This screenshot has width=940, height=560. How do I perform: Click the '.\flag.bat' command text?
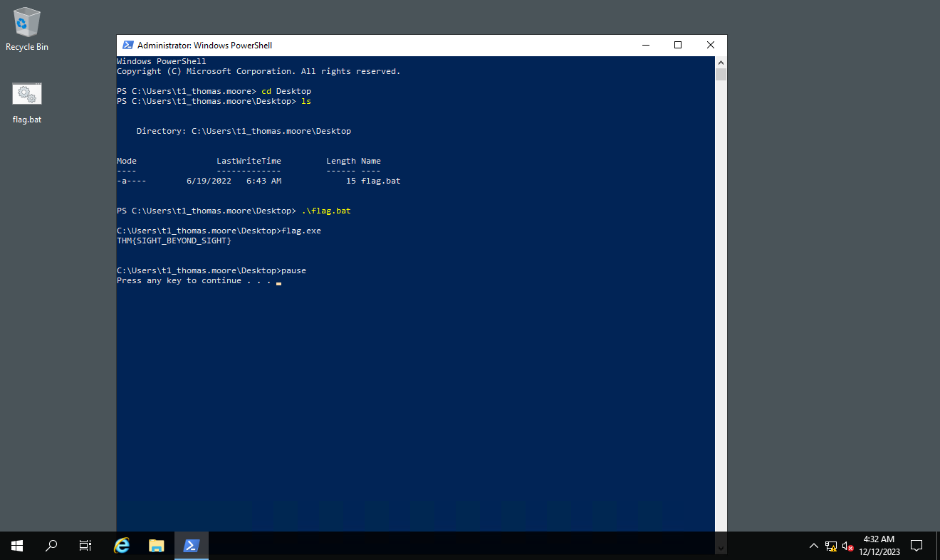pos(326,211)
